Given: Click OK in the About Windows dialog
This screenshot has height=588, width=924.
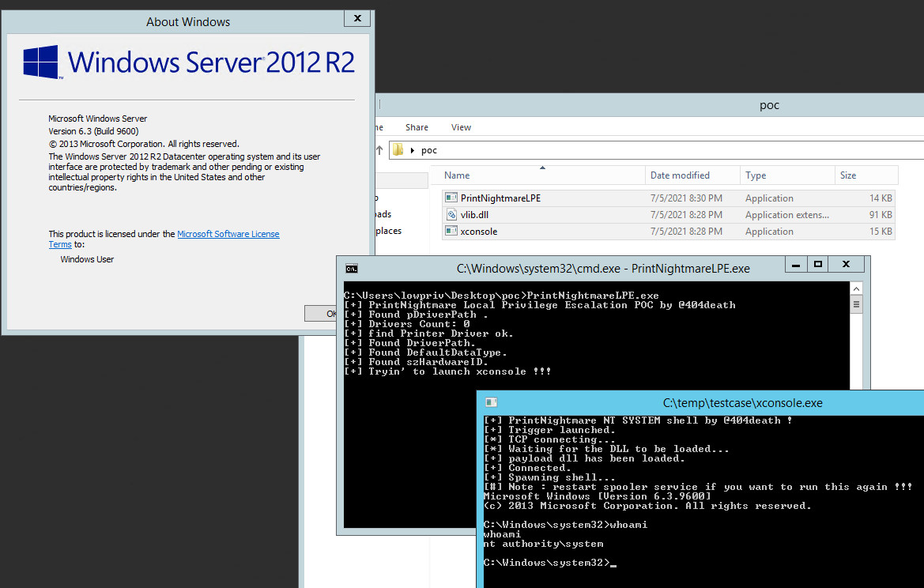Looking at the screenshot, I should 321,314.
